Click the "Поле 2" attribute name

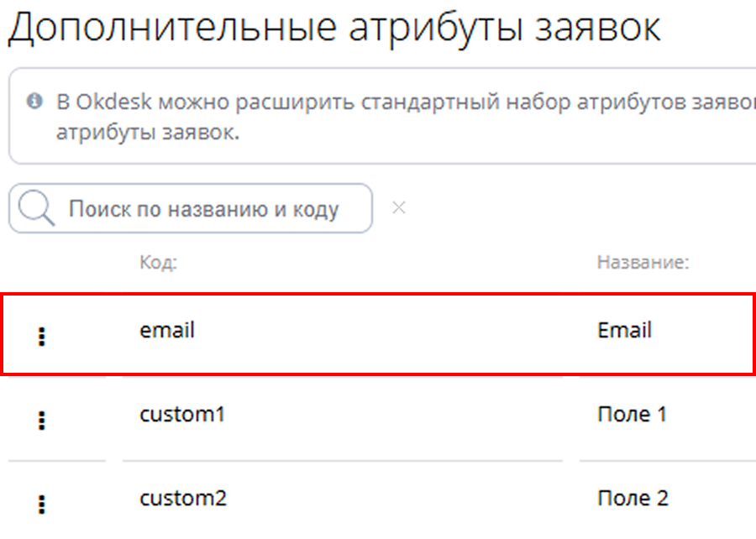[633, 498]
